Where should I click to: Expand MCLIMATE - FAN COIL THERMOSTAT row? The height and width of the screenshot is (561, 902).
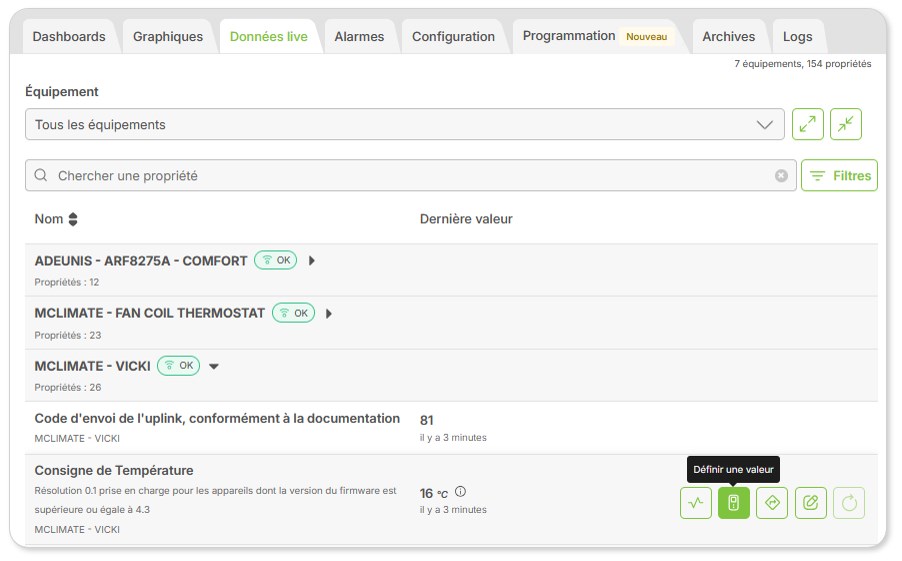[x=329, y=314]
